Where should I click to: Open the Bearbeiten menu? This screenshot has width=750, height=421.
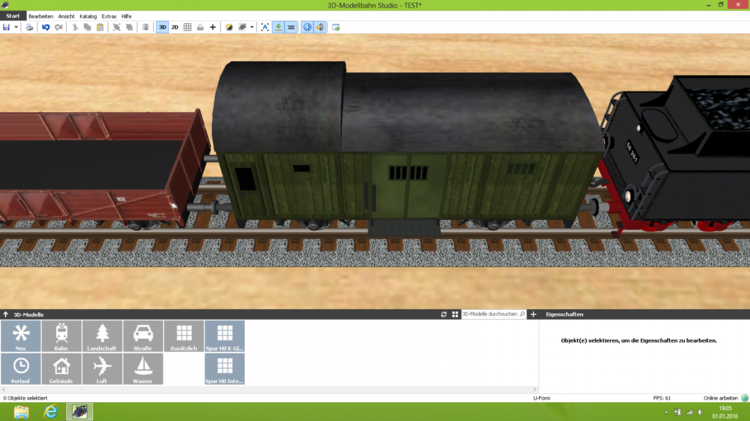pyautogui.click(x=40, y=16)
